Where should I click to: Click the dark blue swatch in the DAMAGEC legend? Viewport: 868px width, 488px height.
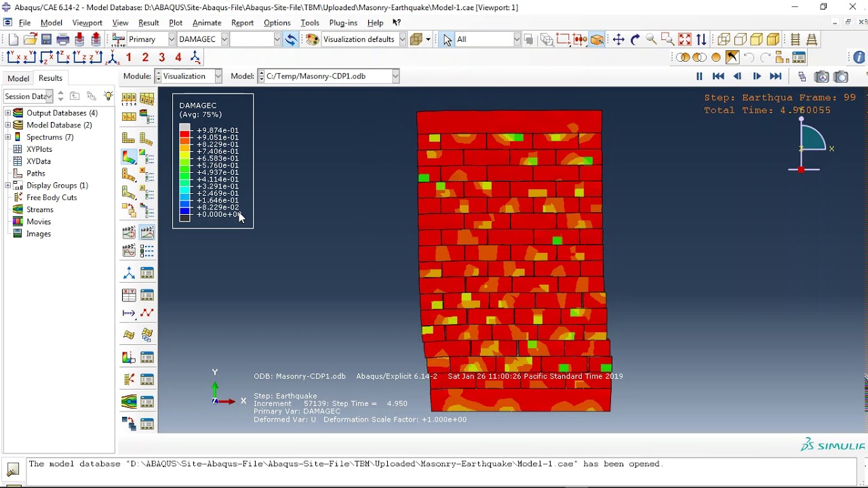[184, 211]
